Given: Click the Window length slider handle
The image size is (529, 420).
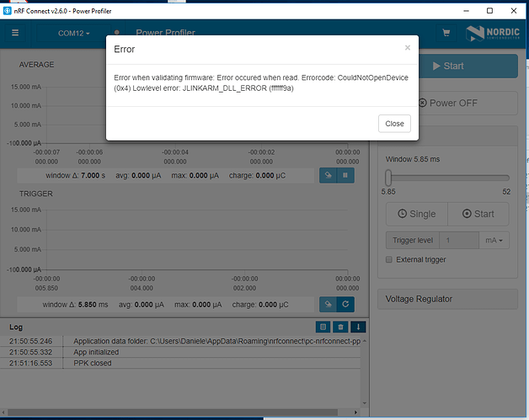Looking at the screenshot, I should [x=388, y=178].
